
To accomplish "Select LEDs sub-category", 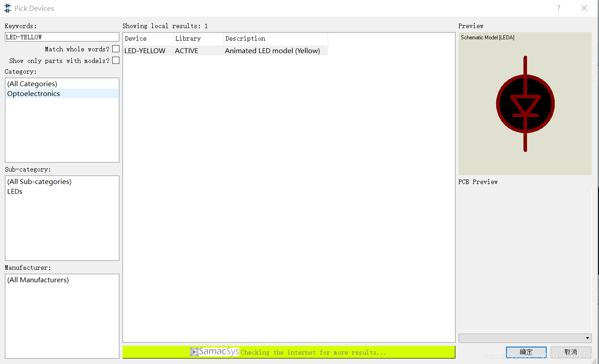I will [x=62, y=191].
